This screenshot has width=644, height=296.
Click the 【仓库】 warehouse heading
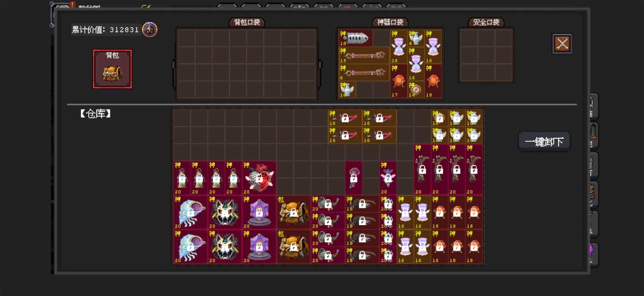click(95, 114)
